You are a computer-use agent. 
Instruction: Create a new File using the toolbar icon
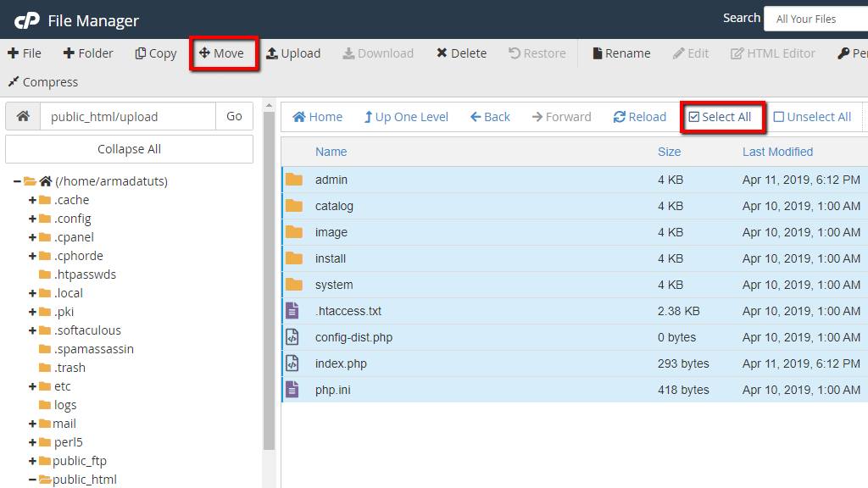[x=25, y=53]
